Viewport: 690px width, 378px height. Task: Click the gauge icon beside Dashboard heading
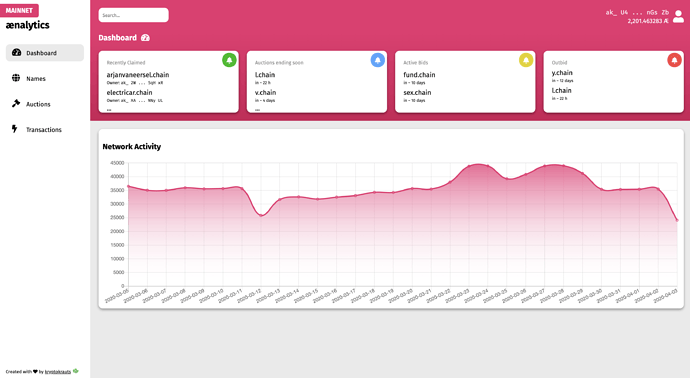point(145,38)
